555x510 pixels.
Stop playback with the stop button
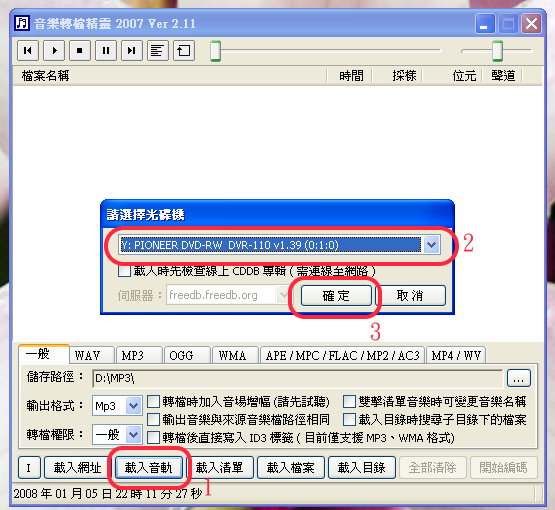point(80,51)
